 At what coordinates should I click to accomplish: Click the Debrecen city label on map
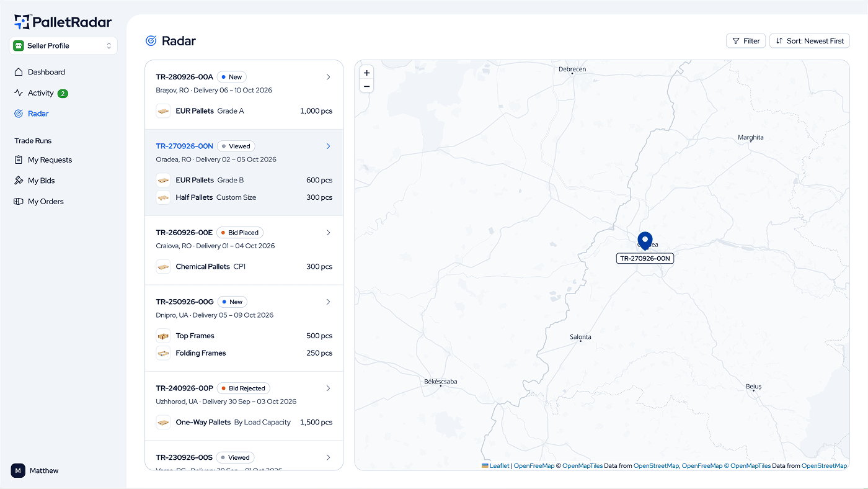(572, 69)
